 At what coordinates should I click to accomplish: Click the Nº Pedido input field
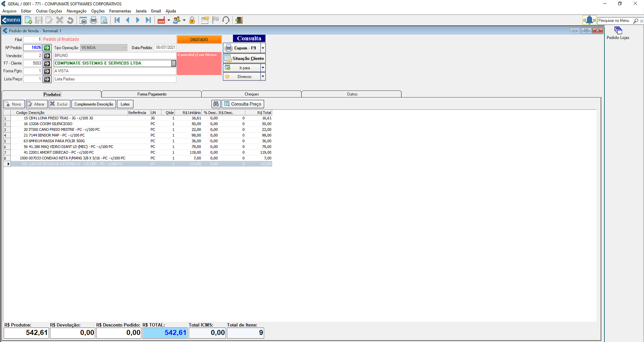tap(33, 48)
